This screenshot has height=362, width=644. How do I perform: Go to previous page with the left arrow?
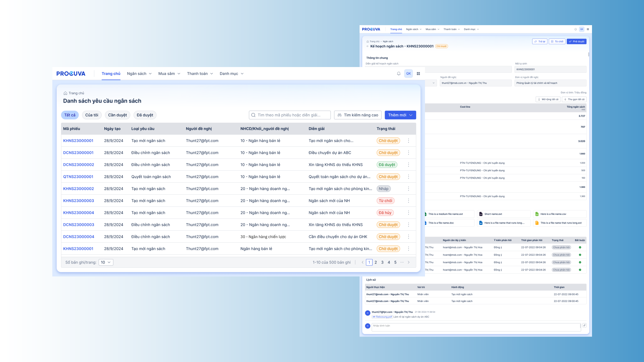click(363, 262)
